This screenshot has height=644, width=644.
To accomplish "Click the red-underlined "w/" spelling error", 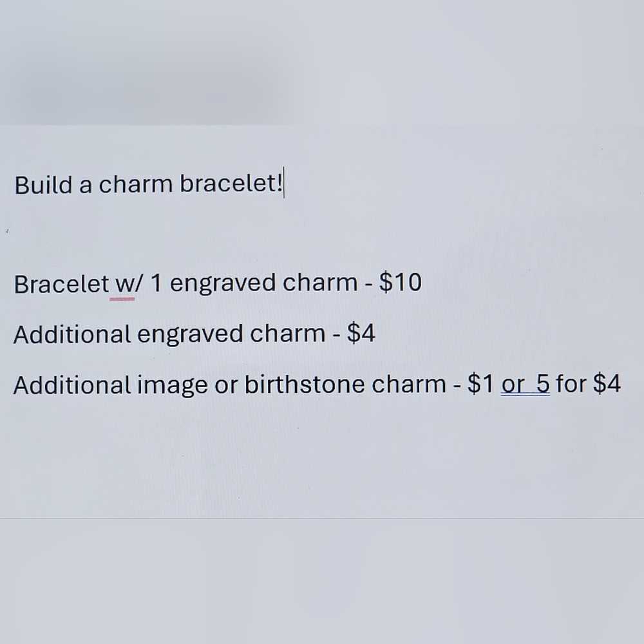I will (122, 284).
